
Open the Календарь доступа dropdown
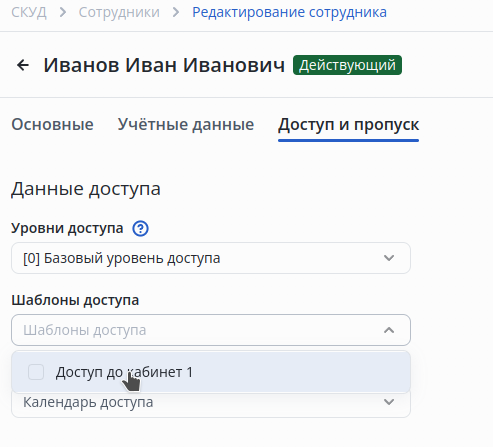[211, 404]
